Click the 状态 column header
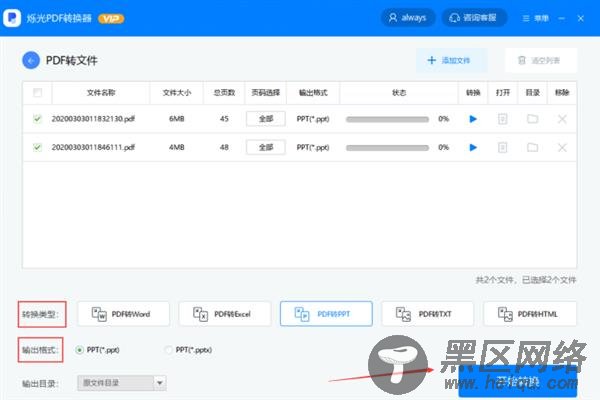 point(399,93)
